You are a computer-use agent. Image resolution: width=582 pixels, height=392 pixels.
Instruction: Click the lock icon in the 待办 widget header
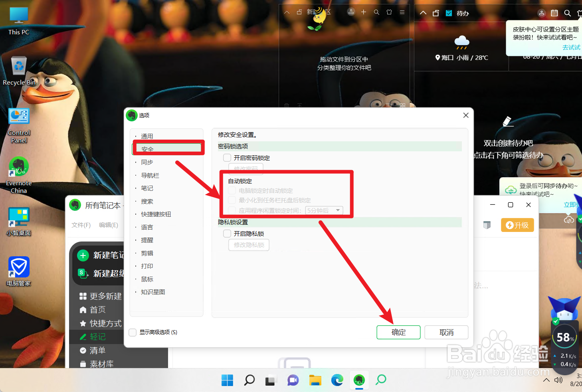(436, 13)
